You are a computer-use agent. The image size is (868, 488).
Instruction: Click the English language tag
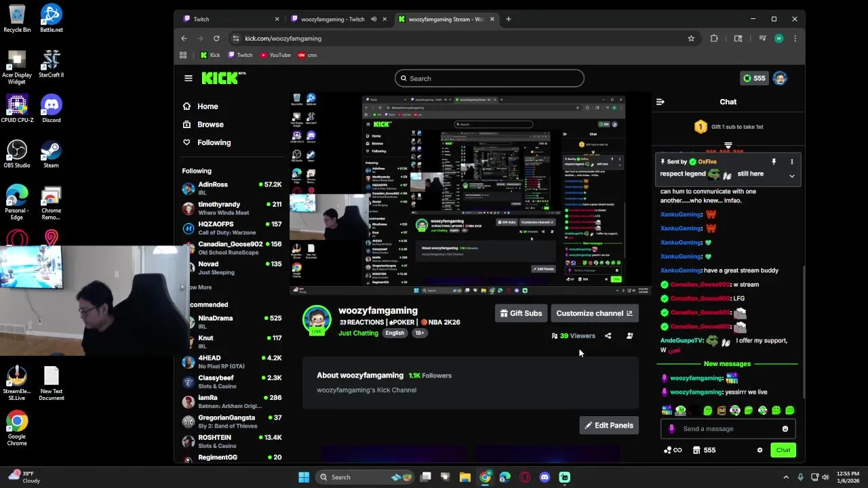coord(395,333)
